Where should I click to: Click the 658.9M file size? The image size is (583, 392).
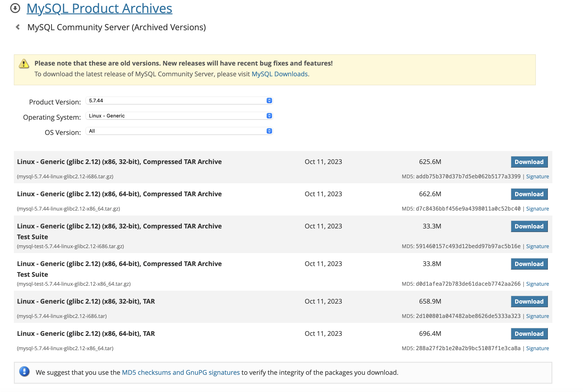click(x=430, y=302)
